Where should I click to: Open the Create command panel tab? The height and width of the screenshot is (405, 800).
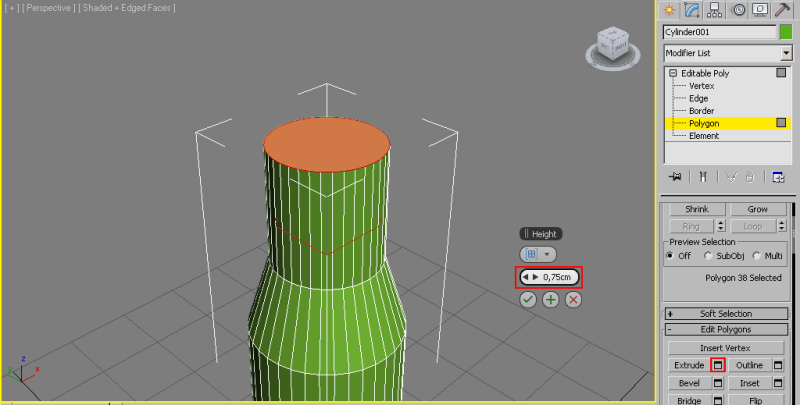[x=669, y=10]
